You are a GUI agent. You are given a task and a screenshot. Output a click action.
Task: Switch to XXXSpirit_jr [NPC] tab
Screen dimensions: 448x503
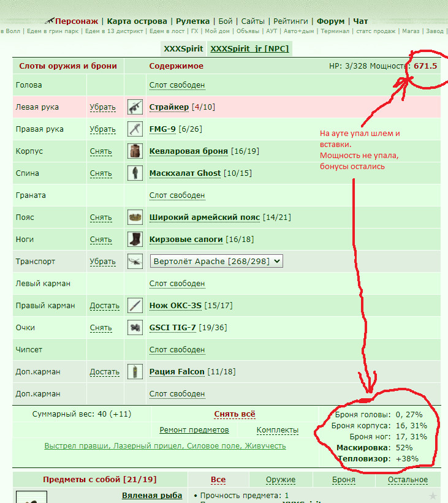click(249, 48)
